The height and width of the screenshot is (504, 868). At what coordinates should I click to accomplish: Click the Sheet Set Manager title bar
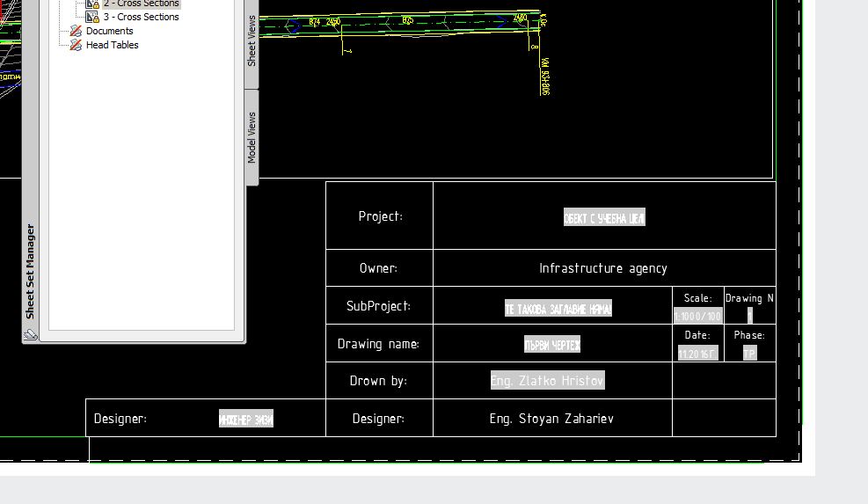(31, 272)
